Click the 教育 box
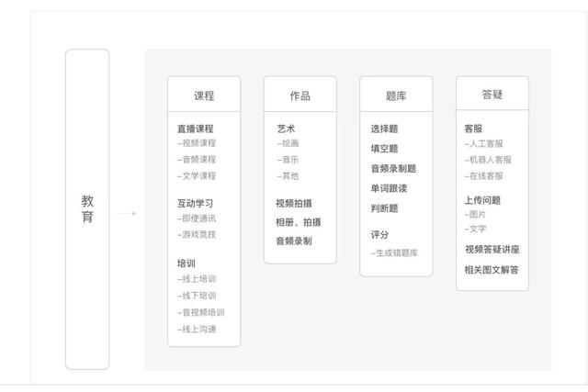Image resolution: width=588 pixels, height=392 pixels. click(87, 209)
